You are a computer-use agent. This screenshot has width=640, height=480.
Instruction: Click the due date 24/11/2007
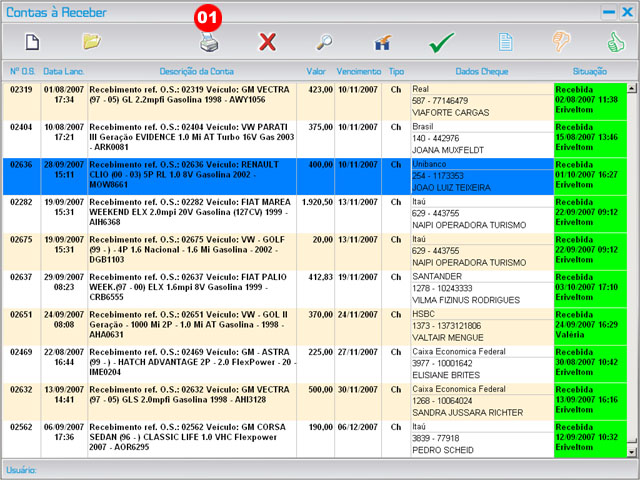[x=358, y=315]
